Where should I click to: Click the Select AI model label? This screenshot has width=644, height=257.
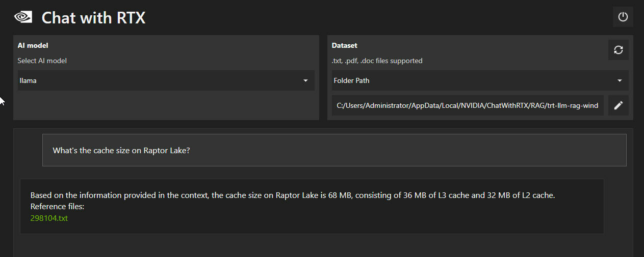click(42, 61)
